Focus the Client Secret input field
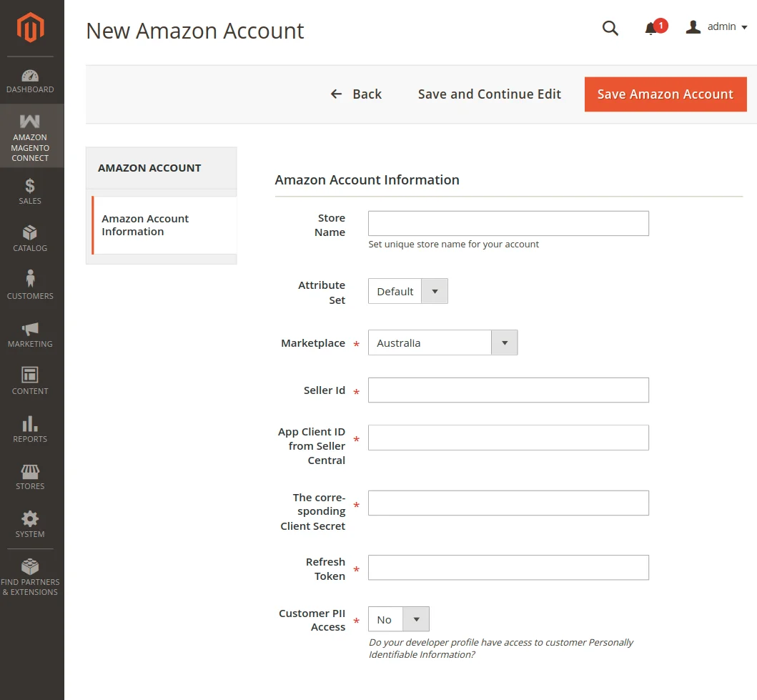The image size is (757, 700). (x=508, y=503)
